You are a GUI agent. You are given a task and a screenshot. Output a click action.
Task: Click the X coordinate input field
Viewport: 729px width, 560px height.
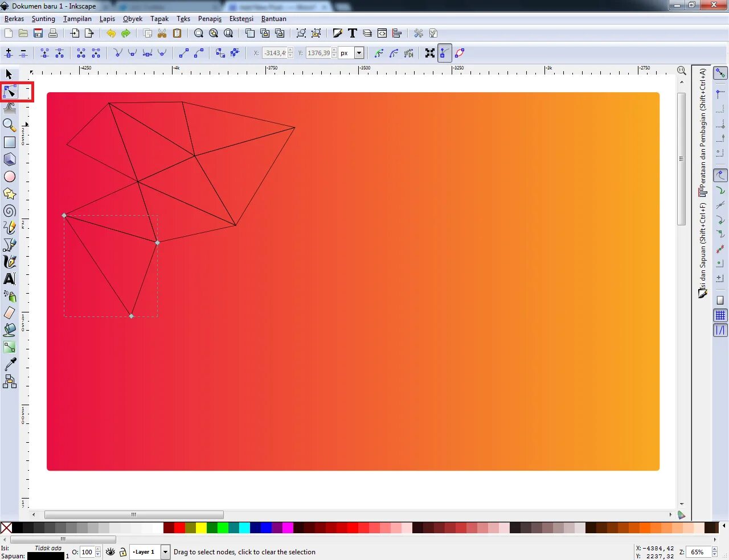point(275,53)
